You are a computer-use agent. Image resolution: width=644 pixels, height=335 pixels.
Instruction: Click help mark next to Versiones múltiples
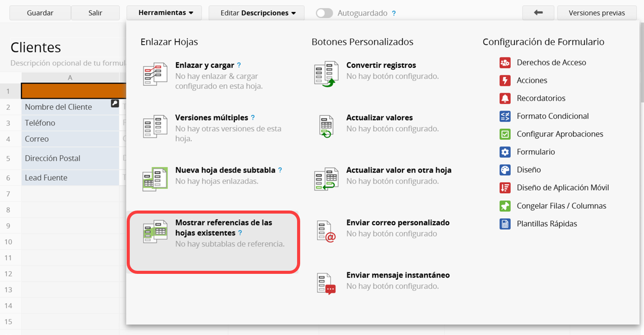pyautogui.click(x=253, y=117)
